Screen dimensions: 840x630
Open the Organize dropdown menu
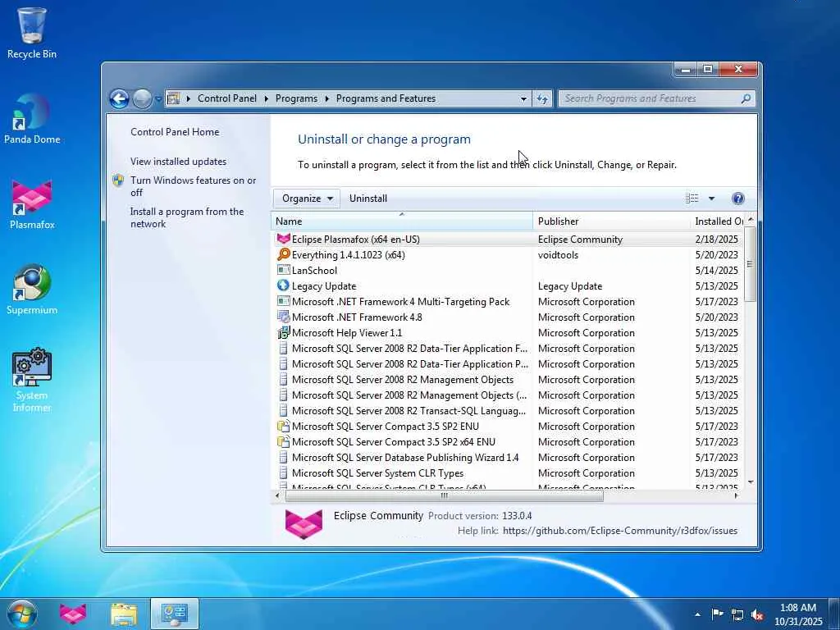(x=307, y=199)
